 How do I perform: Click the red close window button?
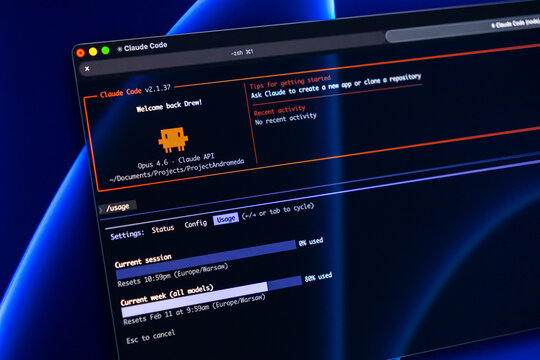pos(80,53)
